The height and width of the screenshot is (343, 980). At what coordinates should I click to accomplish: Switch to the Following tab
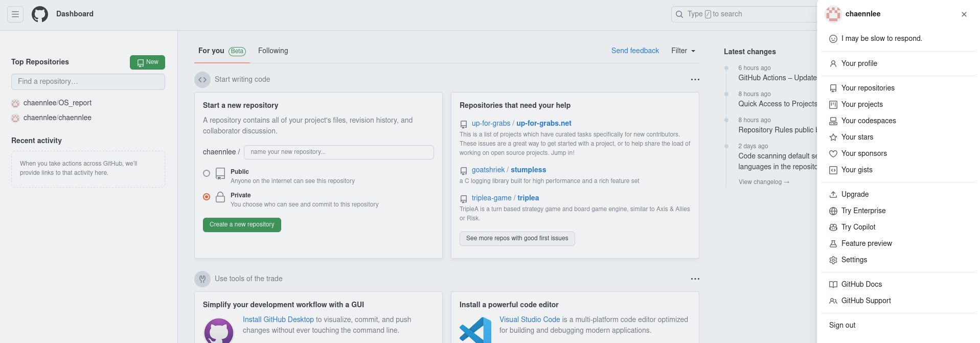(273, 51)
